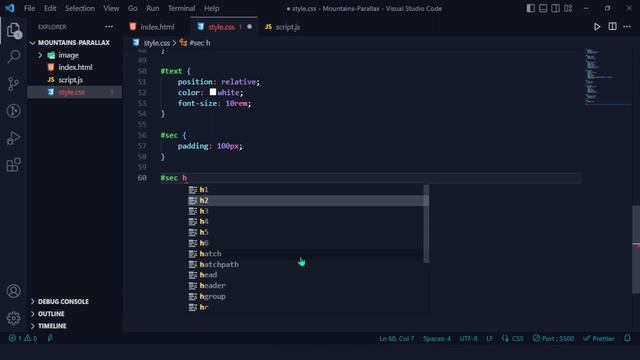The height and width of the screenshot is (360, 640).
Task: Open the View menu
Action: coord(111,8)
